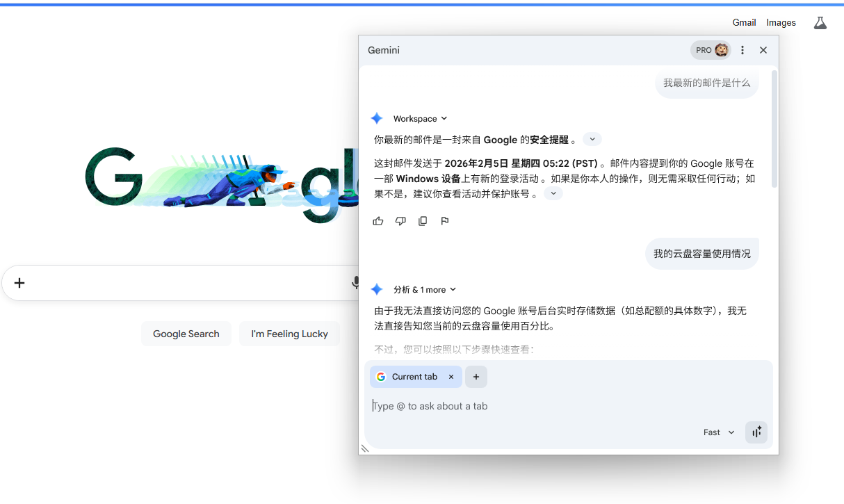Add another tab with plus button

click(476, 377)
